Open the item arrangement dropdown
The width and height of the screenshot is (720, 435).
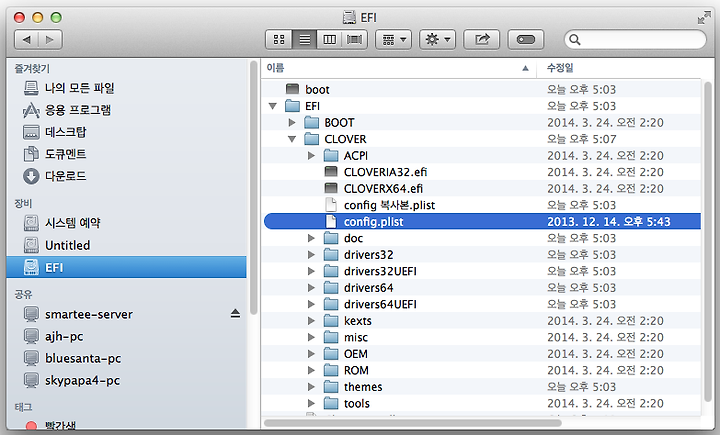click(x=394, y=40)
